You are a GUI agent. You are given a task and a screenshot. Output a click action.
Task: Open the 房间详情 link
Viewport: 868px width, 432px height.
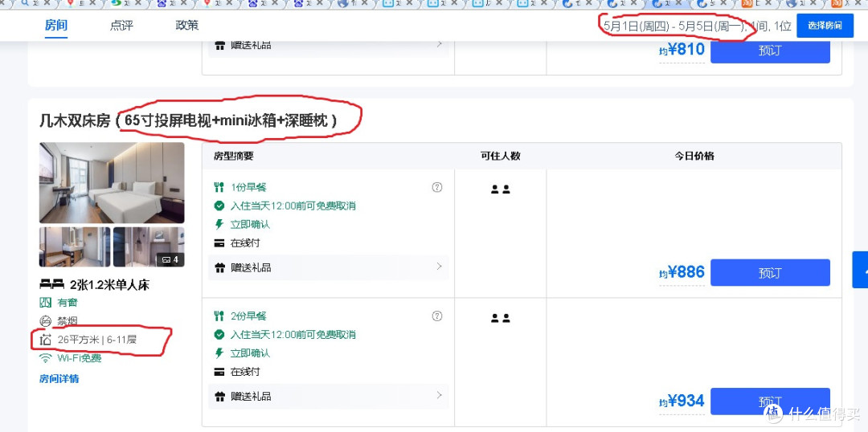pyautogui.click(x=59, y=379)
